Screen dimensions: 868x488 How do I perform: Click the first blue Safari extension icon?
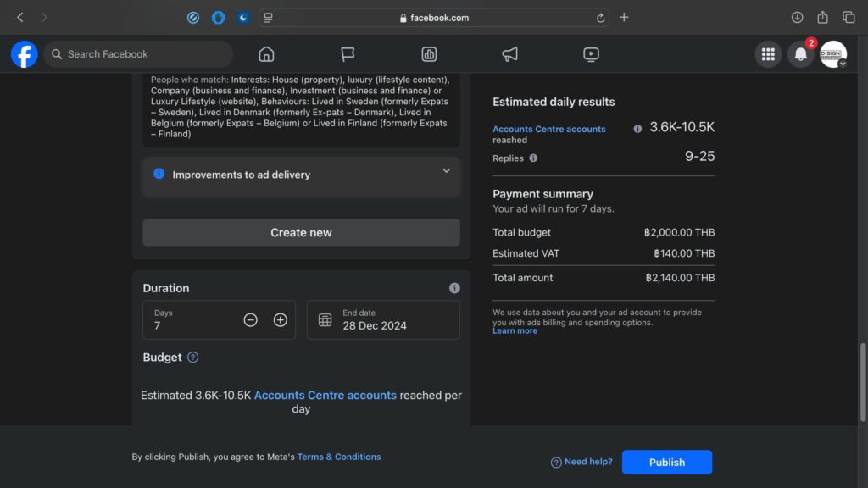pyautogui.click(x=193, y=18)
